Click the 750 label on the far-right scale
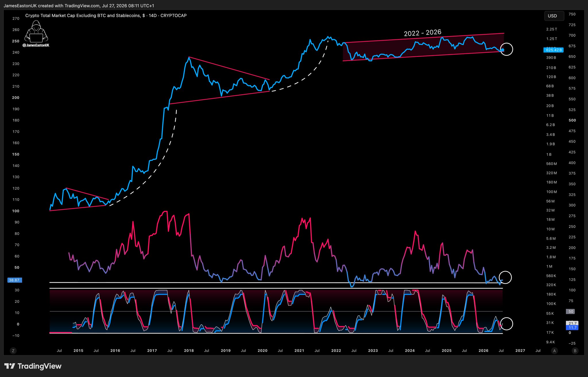The height and width of the screenshot is (377, 588). [572, 14]
